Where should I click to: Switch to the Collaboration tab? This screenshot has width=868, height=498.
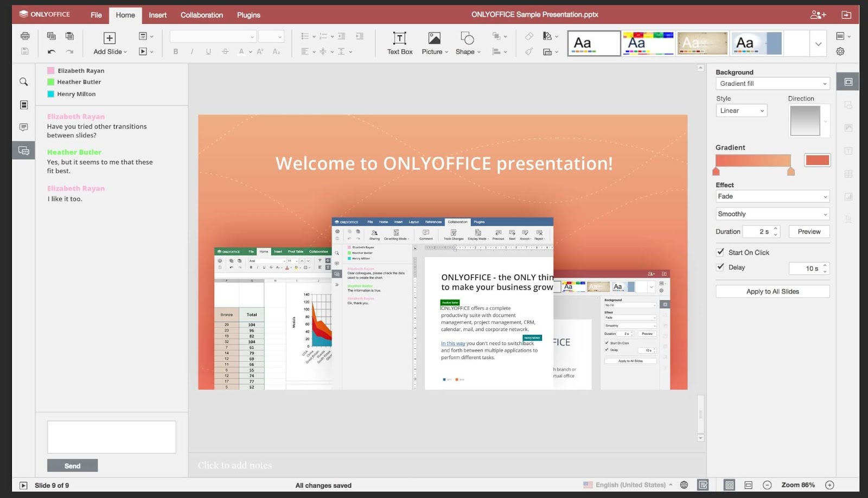point(202,15)
